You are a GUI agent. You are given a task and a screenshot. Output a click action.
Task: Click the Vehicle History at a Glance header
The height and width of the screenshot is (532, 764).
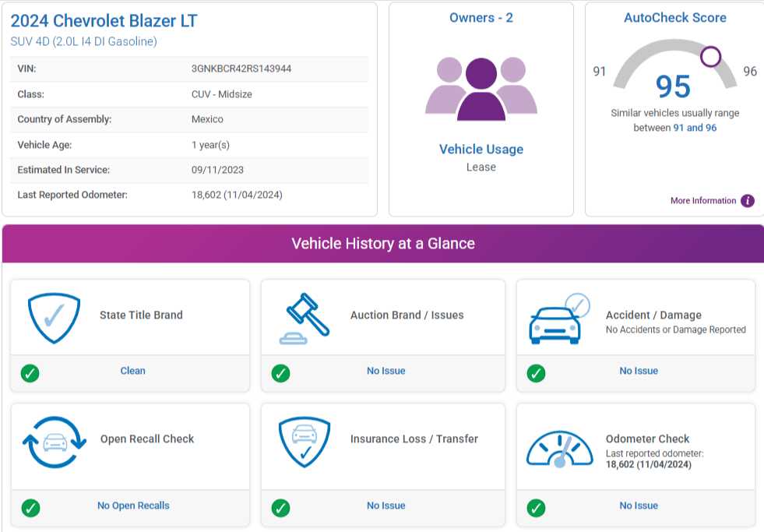point(382,244)
